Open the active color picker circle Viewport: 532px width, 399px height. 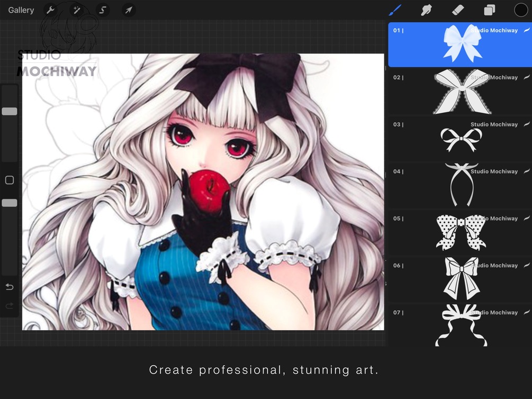(521, 10)
